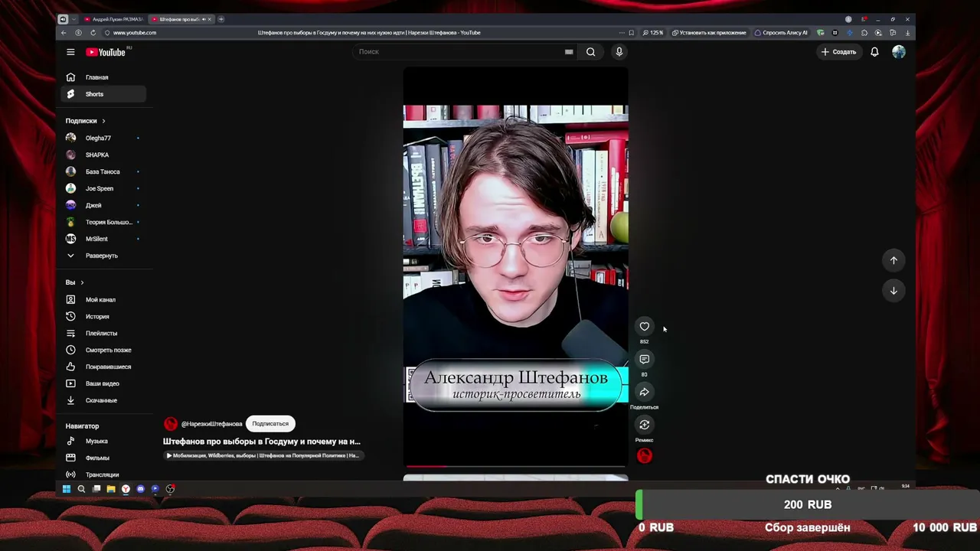The image size is (980, 551).
Task: Open the НарезкиШтефанова channel avatar
Action: pos(171,424)
